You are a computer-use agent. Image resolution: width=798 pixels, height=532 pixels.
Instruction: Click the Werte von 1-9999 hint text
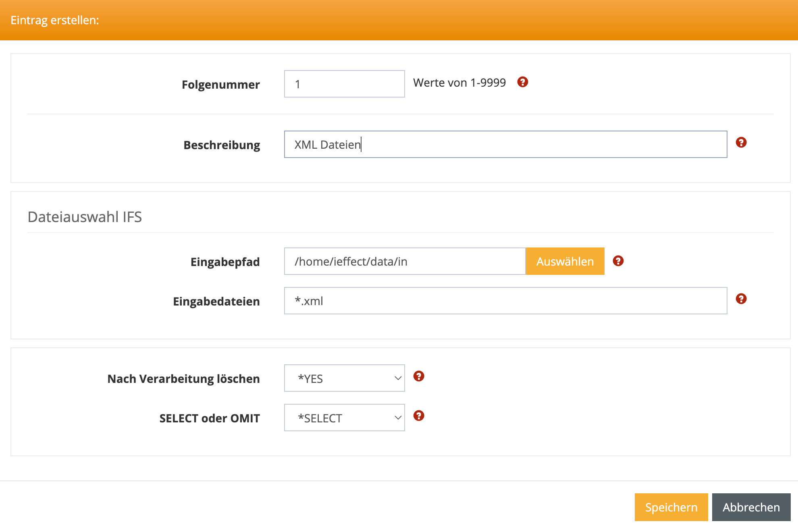(459, 83)
